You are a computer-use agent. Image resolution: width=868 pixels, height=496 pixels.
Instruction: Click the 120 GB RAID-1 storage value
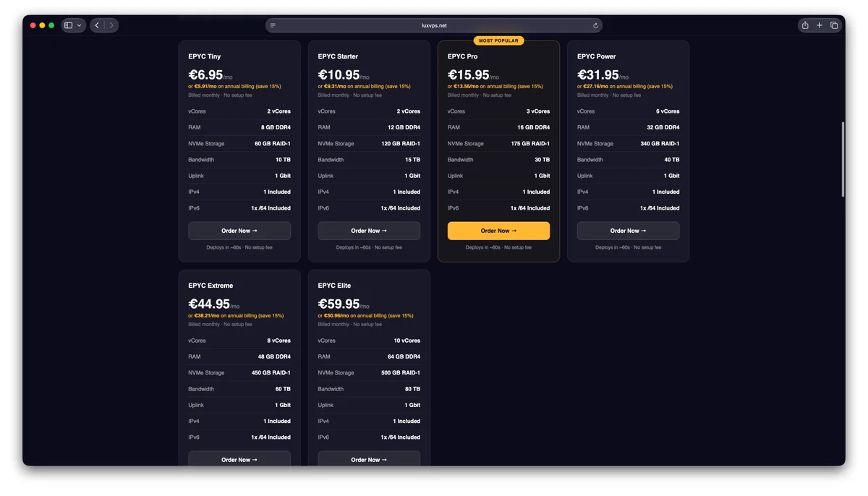(401, 143)
